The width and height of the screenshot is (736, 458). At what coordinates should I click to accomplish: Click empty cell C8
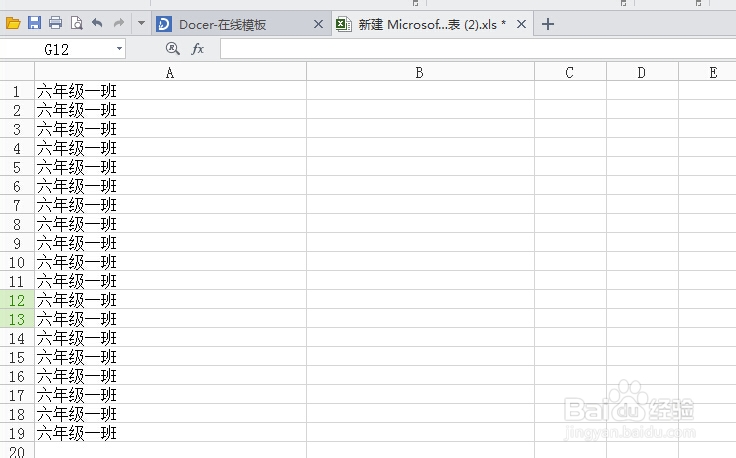[570, 223]
